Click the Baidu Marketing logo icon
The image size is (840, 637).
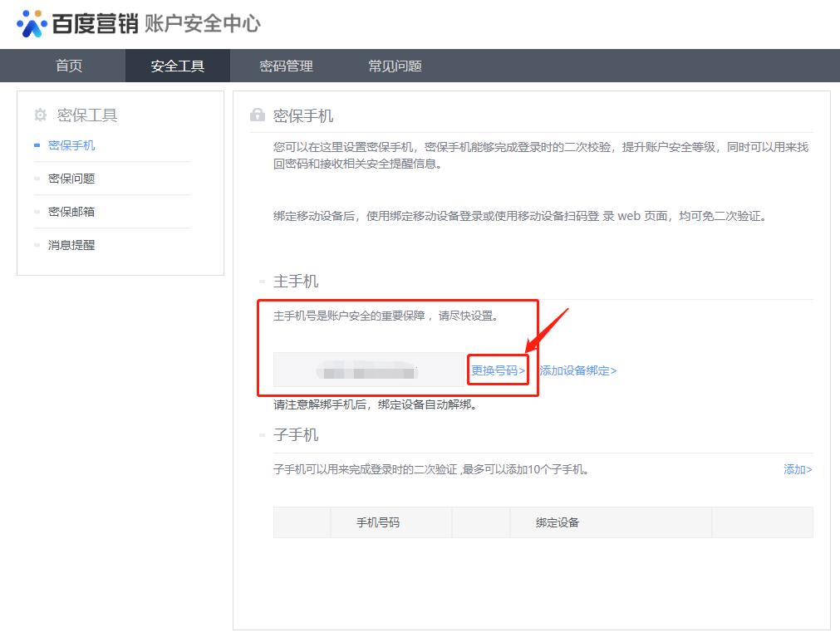tap(32, 24)
